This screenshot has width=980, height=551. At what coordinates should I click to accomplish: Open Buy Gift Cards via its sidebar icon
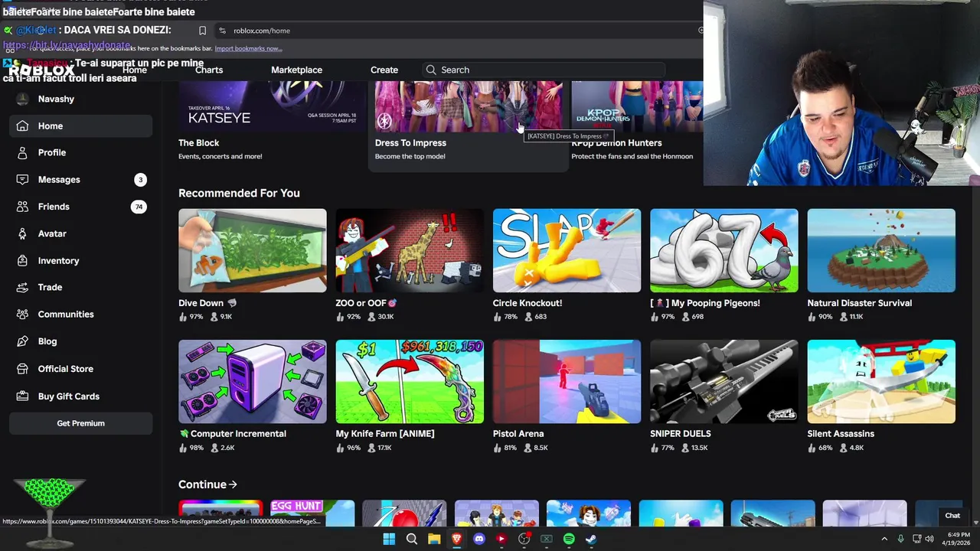23,396
